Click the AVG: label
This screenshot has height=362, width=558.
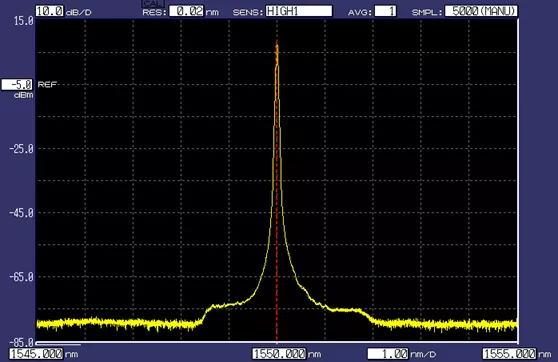pos(359,12)
